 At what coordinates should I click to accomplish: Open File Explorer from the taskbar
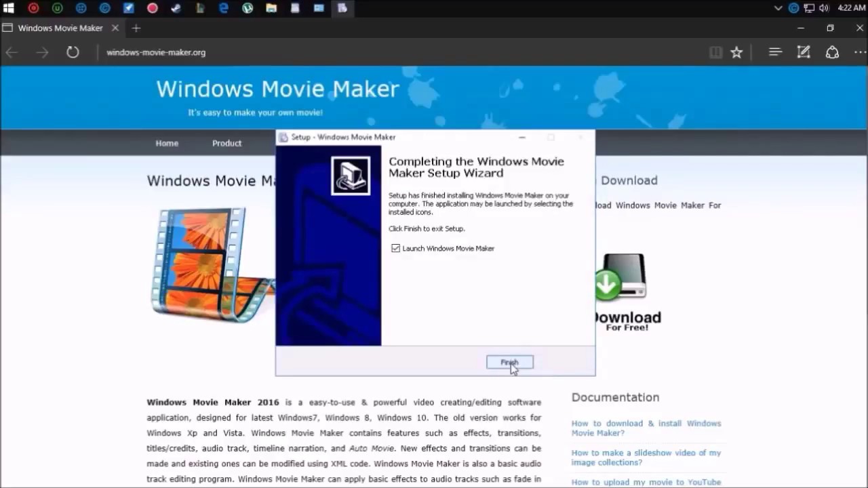click(x=271, y=8)
